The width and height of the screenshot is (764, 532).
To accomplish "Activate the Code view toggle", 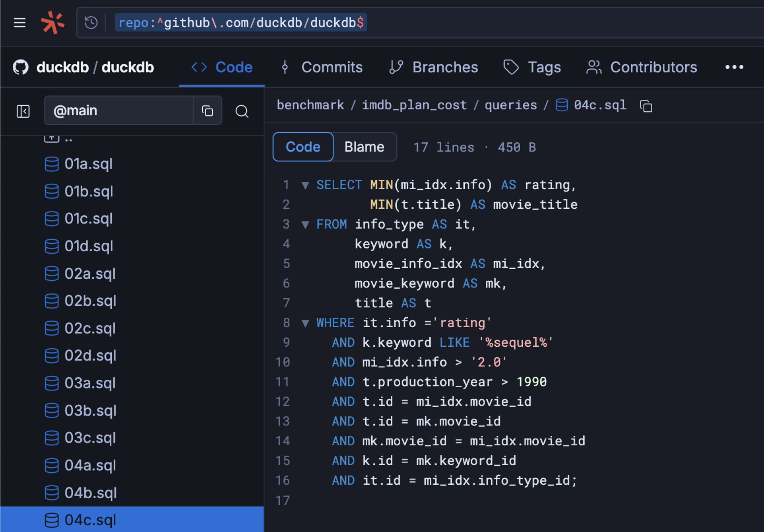I will [x=302, y=147].
